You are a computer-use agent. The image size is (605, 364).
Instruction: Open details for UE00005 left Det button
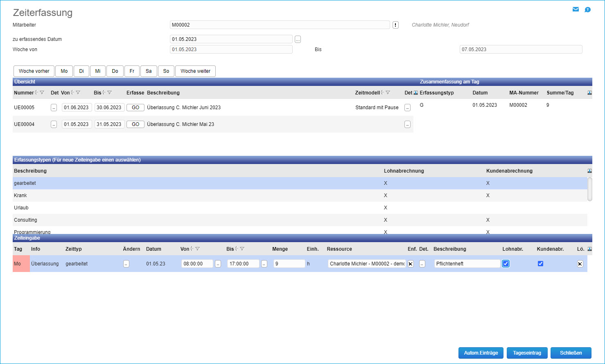[x=54, y=108]
